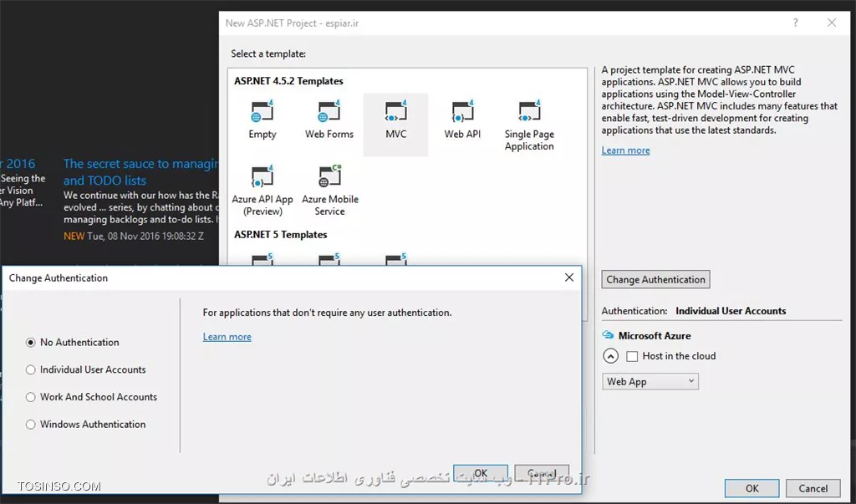Confirm with OK in New ASP.NET Project window
Screen dimensions: 856x504
tap(752, 488)
